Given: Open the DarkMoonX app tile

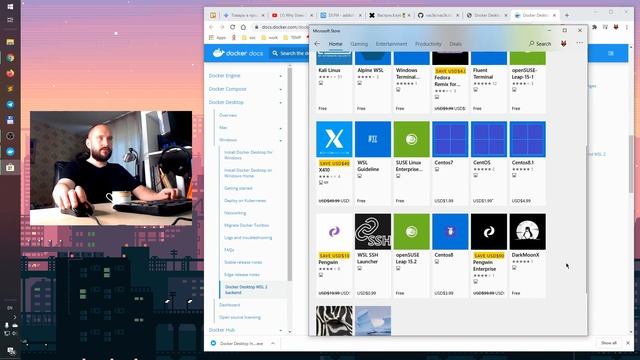Looking at the screenshot, I should 528,255.
